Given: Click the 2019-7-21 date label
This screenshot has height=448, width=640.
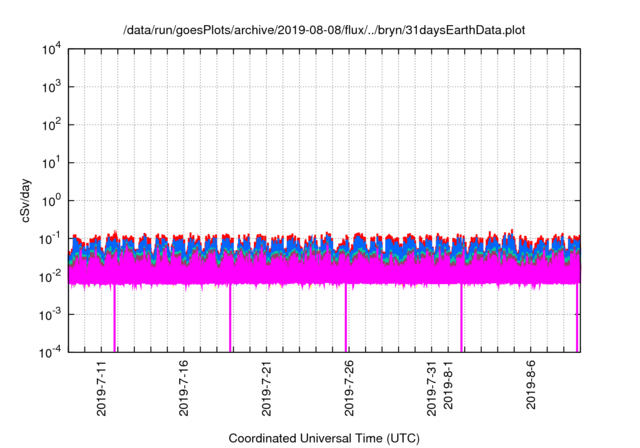Looking at the screenshot, I should click(266, 388).
